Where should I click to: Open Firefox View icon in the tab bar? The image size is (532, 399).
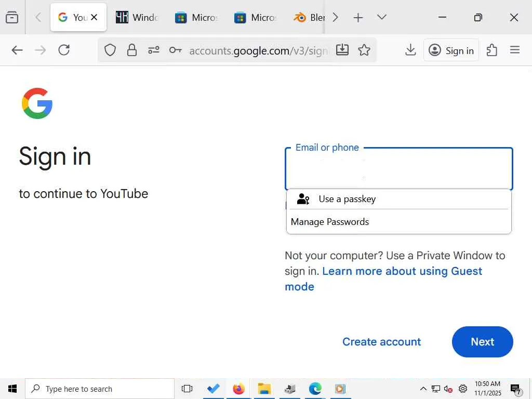[12, 17]
